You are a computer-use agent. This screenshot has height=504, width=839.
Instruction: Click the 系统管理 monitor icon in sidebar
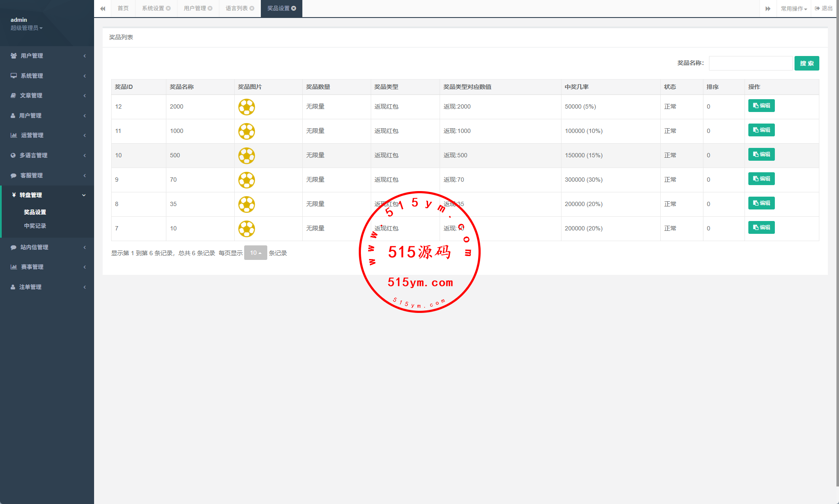14,76
